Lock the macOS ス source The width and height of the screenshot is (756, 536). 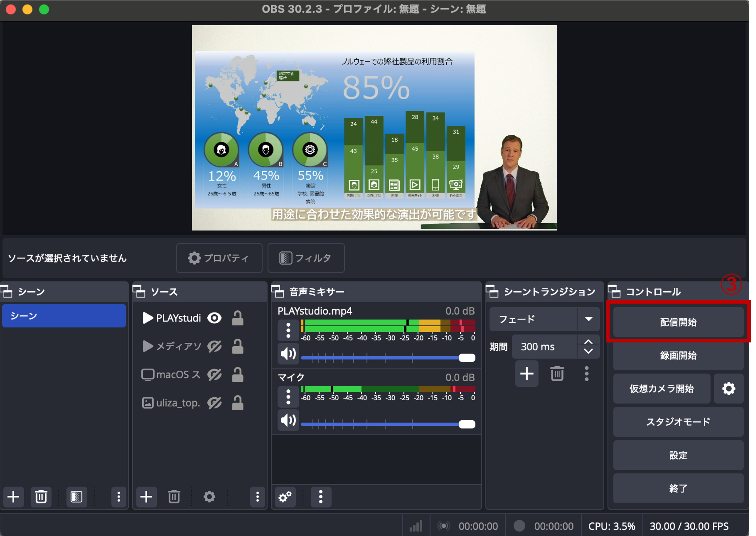tap(238, 375)
